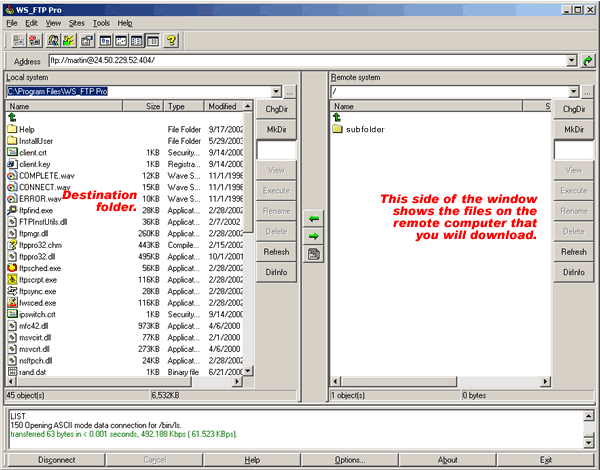
Task: Click the Address input field
Action: pos(307,60)
